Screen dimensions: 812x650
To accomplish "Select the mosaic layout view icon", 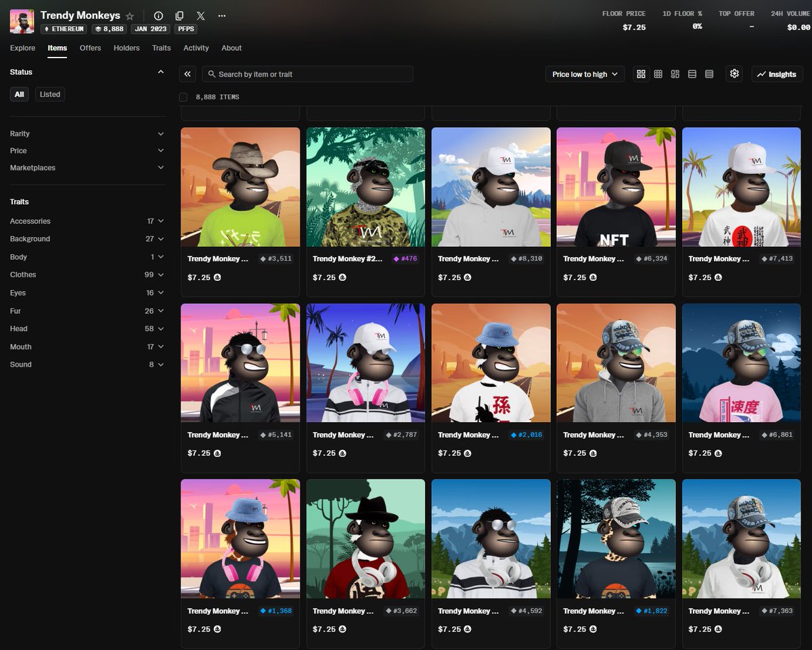I will pyautogui.click(x=675, y=74).
